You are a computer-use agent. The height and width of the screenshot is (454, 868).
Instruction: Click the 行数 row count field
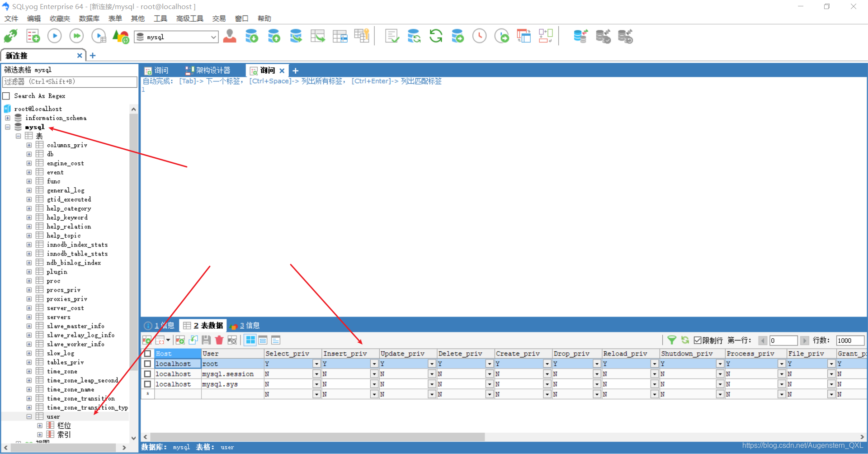pos(850,340)
